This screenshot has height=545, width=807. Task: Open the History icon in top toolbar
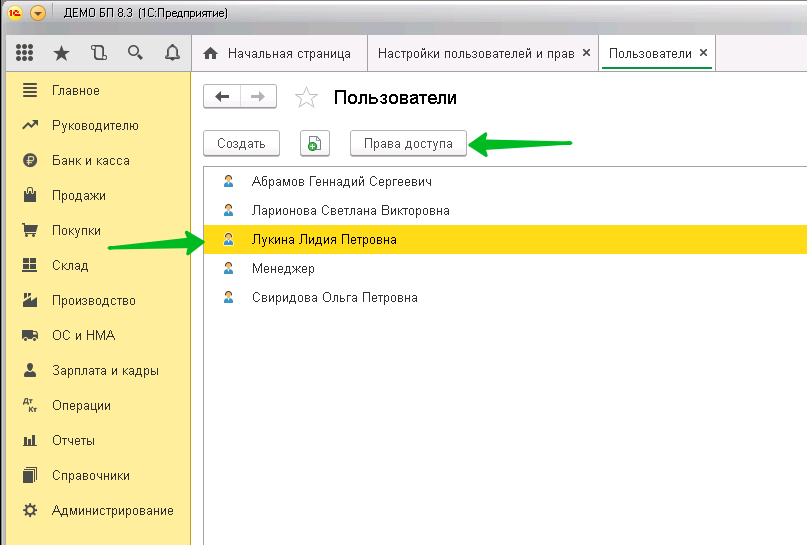(x=98, y=53)
